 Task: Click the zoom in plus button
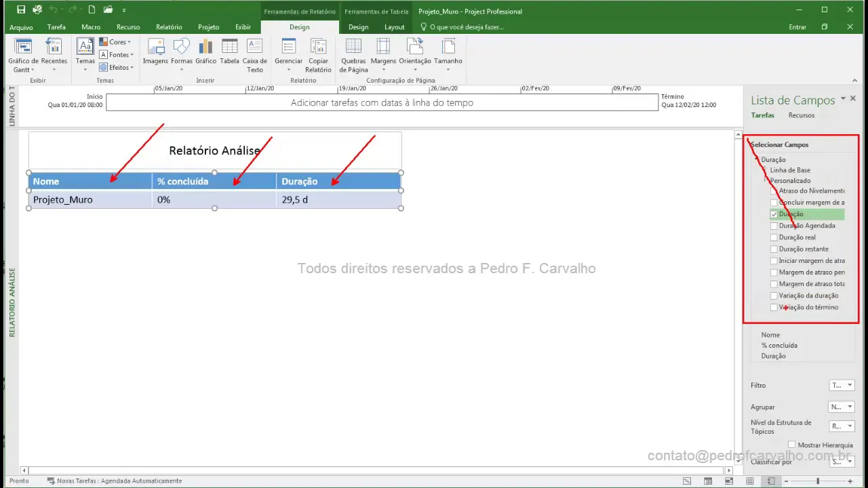(850, 481)
